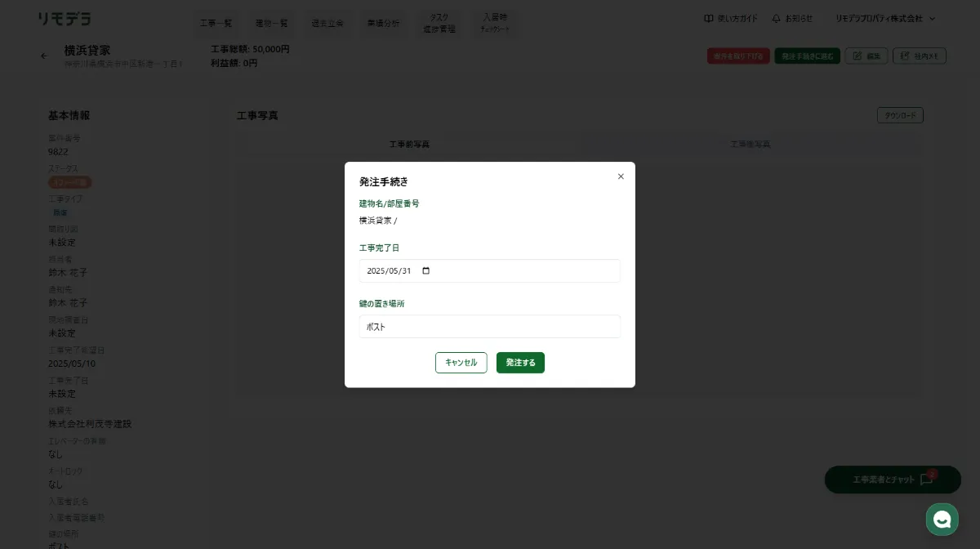Switch to the 工事後写真 tab

(751, 145)
